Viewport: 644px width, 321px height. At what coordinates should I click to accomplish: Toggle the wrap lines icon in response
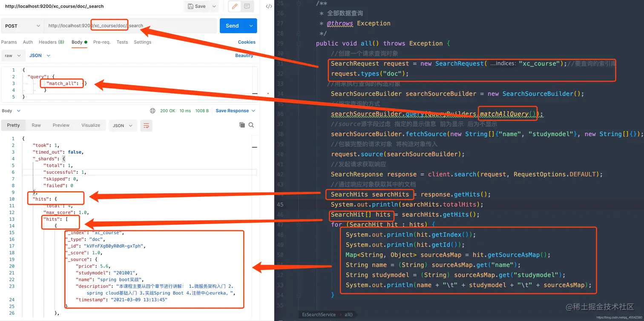[x=146, y=125]
